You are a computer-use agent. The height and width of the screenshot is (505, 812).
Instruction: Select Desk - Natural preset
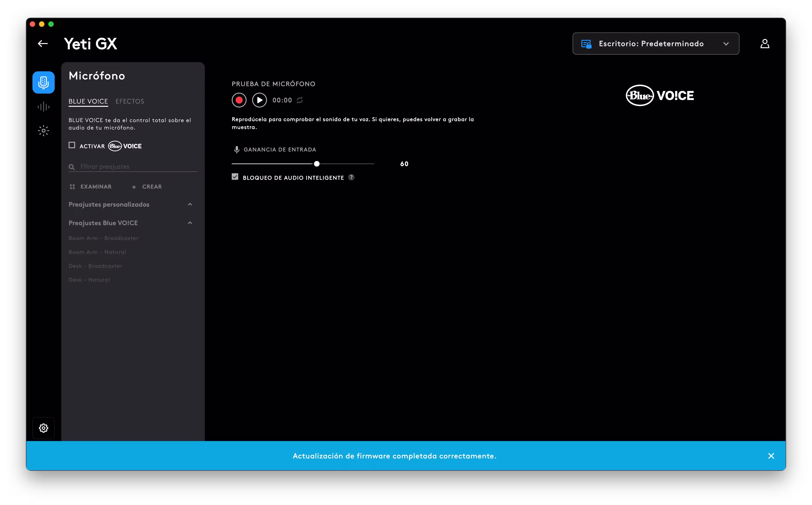[x=89, y=280]
